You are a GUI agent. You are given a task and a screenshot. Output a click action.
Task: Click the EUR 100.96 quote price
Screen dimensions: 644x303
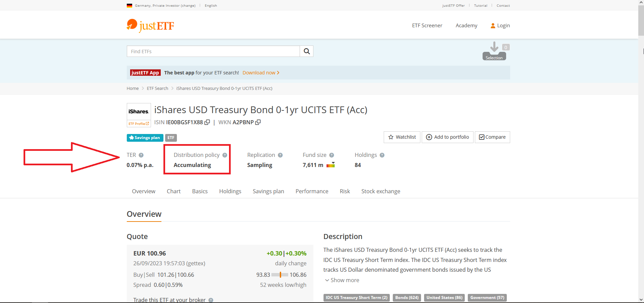tap(150, 254)
